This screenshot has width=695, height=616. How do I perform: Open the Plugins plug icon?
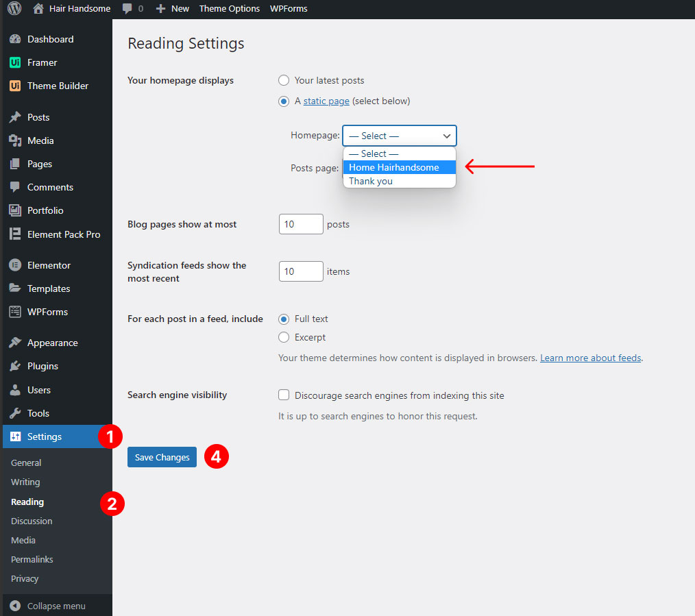[x=15, y=367]
